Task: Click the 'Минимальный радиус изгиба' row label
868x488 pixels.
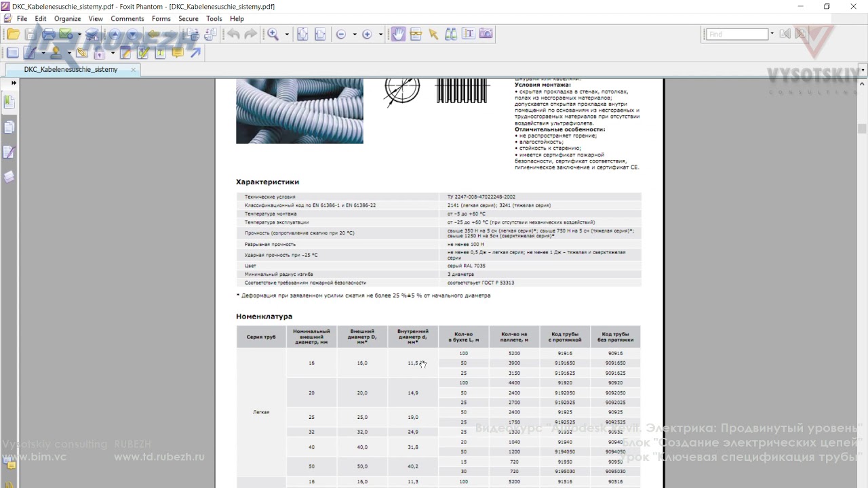Action: coord(279,274)
